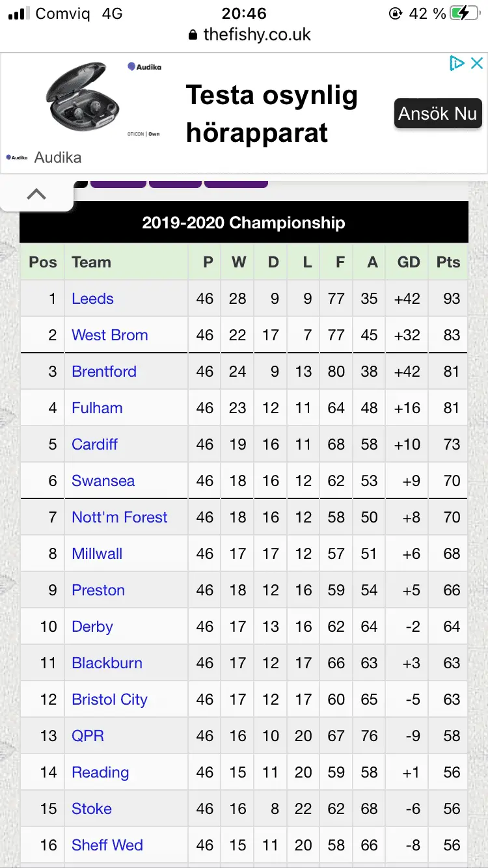Tap the battery icon in status bar
The width and height of the screenshot is (488, 868).
click(x=467, y=14)
